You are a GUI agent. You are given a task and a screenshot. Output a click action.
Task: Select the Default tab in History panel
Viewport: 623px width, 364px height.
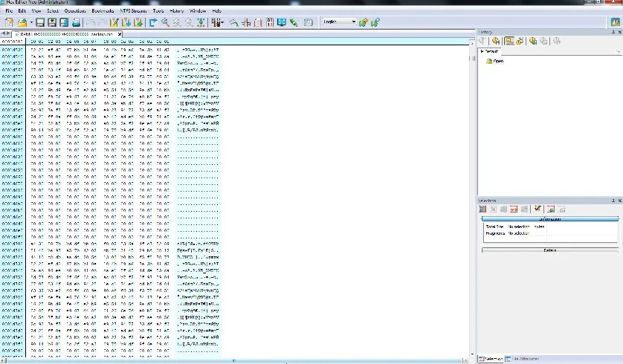(489, 51)
